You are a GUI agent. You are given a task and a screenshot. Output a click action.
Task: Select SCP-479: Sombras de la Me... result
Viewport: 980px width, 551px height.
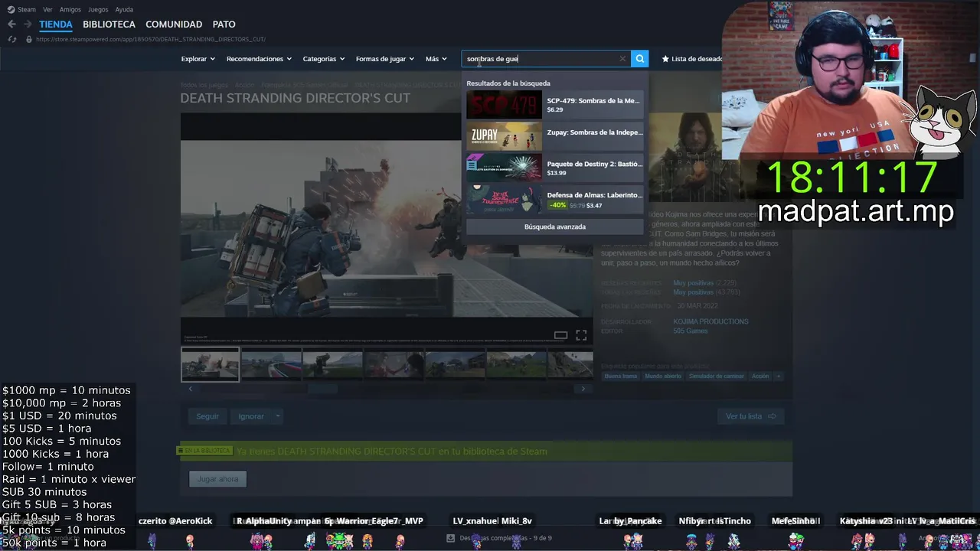(554, 105)
